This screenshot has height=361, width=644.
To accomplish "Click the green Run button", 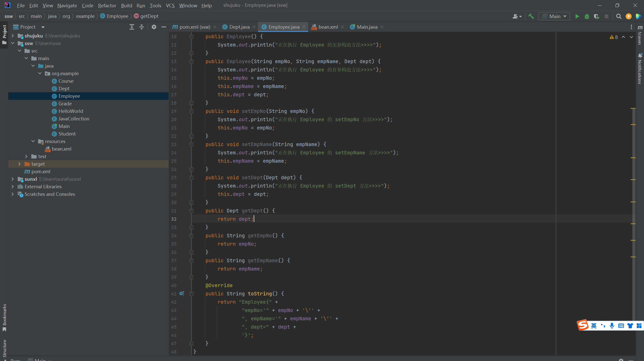I will tap(577, 16).
